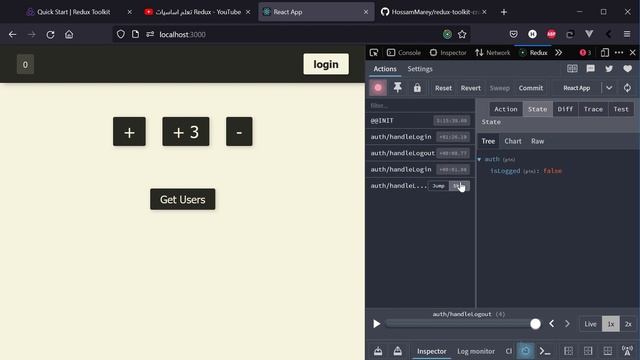Viewport: 640px width, 360px height.
Task: Open devtools more options ellipsis
Action: click(619, 53)
